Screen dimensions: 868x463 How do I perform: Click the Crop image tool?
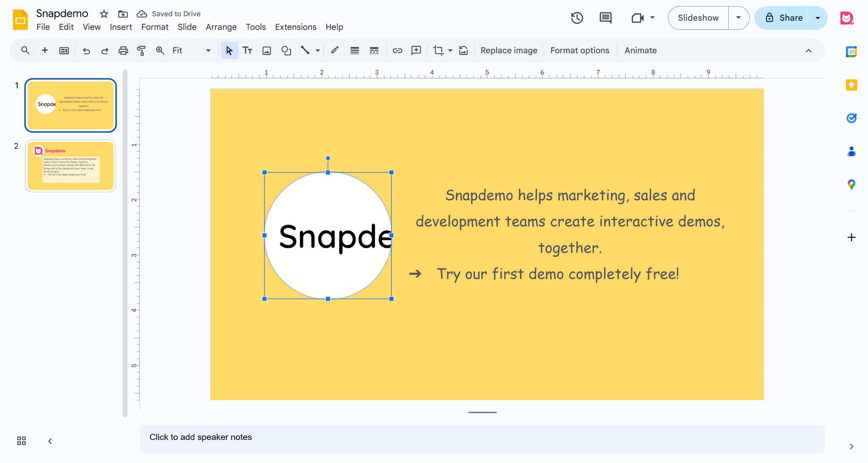[438, 51]
